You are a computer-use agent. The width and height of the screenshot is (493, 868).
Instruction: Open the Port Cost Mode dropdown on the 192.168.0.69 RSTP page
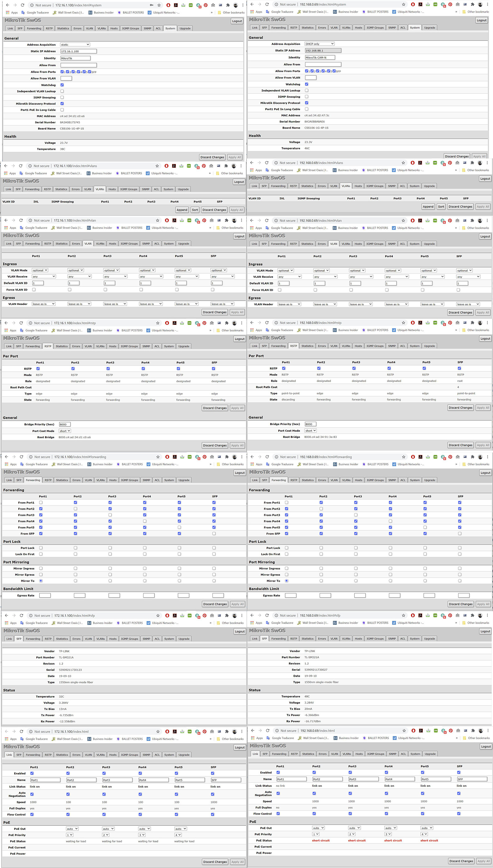coord(311,430)
